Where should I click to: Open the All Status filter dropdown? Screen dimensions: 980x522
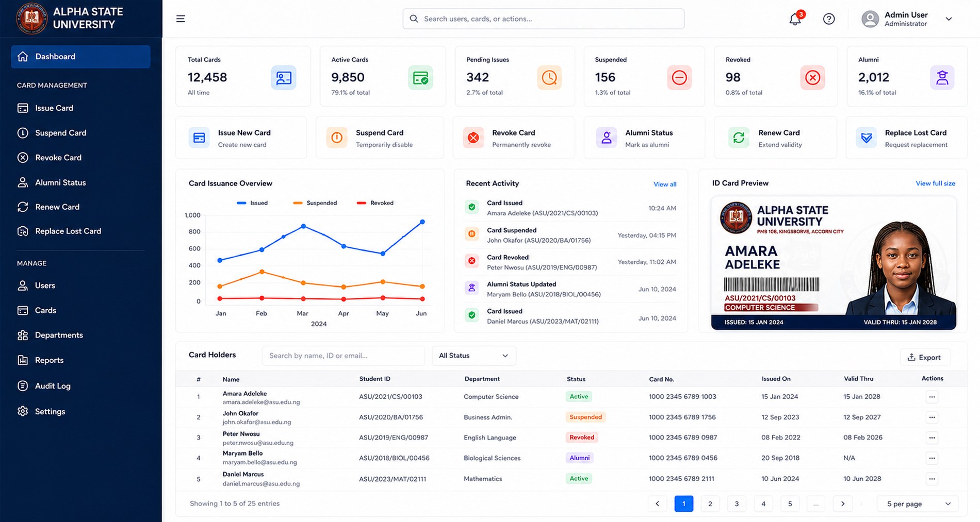click(473, 356)
